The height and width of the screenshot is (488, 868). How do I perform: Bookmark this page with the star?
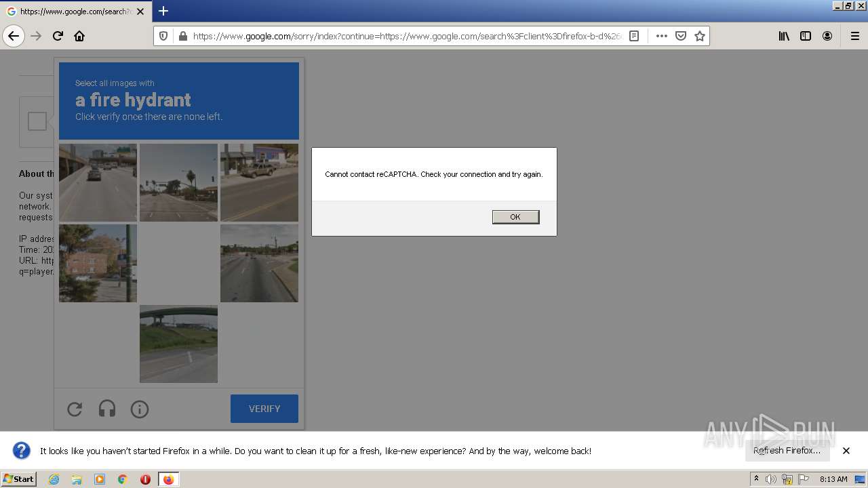tap(700, 36)
